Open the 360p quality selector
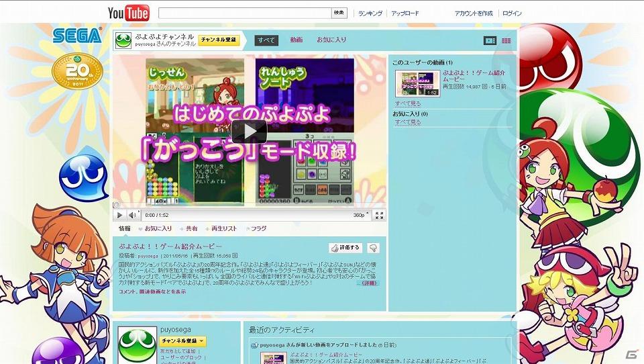The image size is (644, 364). [361, 215]
